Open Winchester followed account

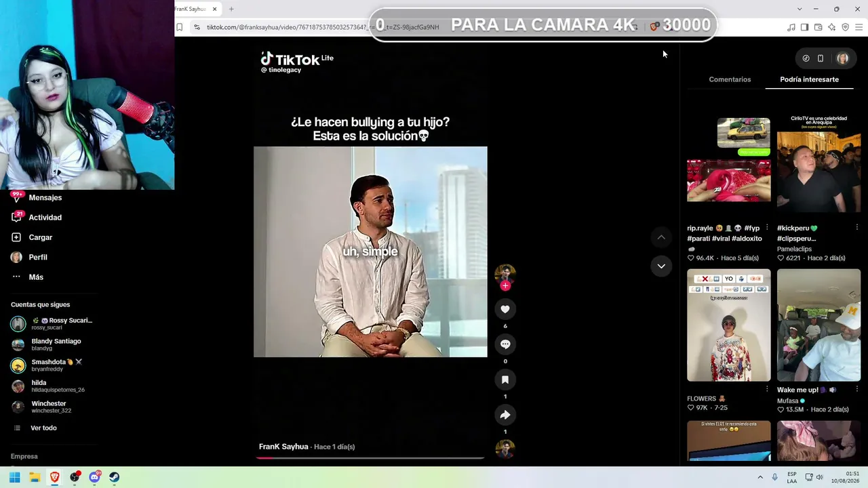[41, 407]
